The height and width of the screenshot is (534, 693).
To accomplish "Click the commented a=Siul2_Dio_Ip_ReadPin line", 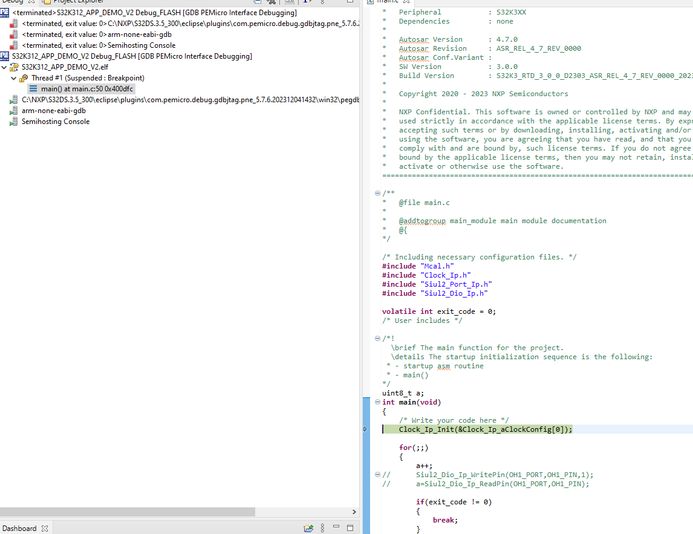I will click(486, 484).
